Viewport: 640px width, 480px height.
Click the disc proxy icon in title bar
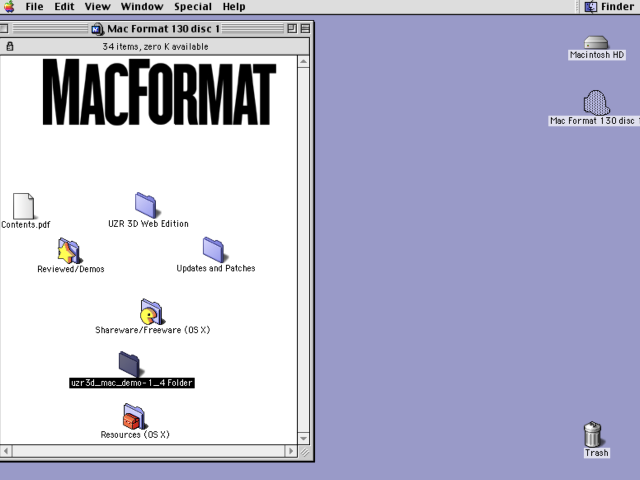pos(97,29)
